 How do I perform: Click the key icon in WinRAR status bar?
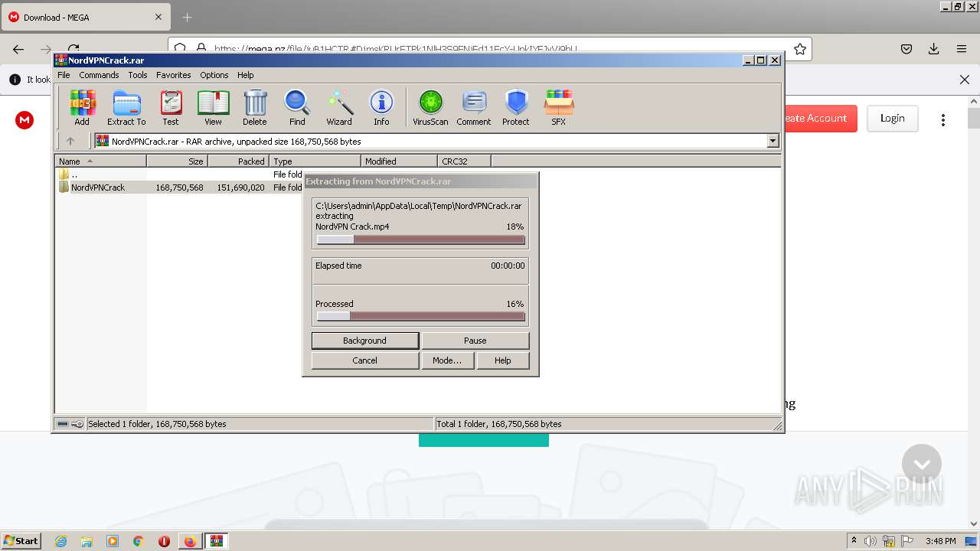(77, 424)
